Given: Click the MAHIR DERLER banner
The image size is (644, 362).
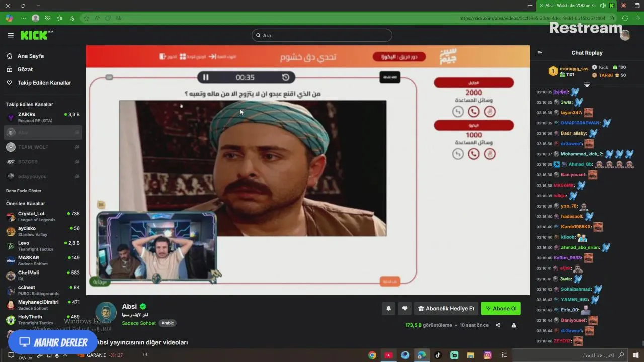Looking at the screenshot, I should point(52,342).
